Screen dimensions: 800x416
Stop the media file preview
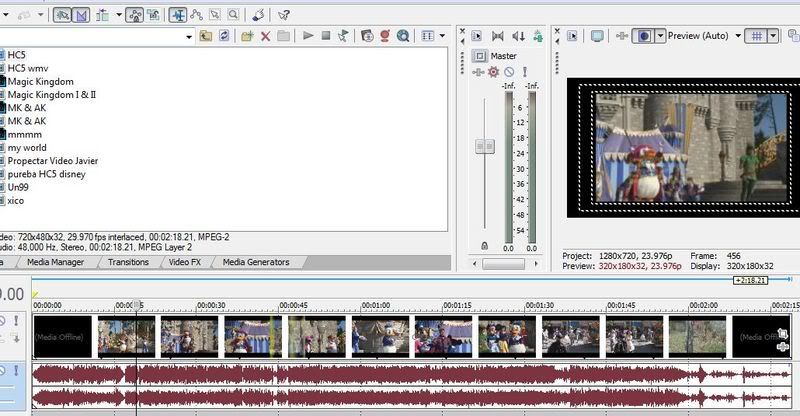(326, 36)
